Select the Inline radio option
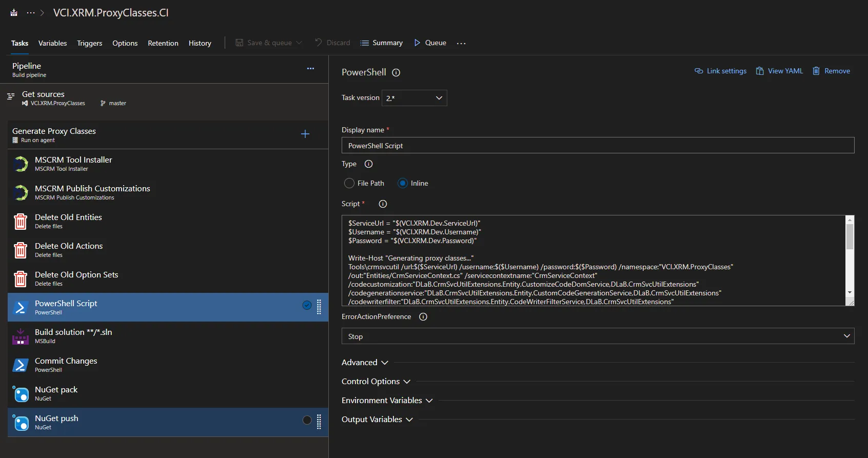This screenshot has height=458, width=868. point(403,183)
